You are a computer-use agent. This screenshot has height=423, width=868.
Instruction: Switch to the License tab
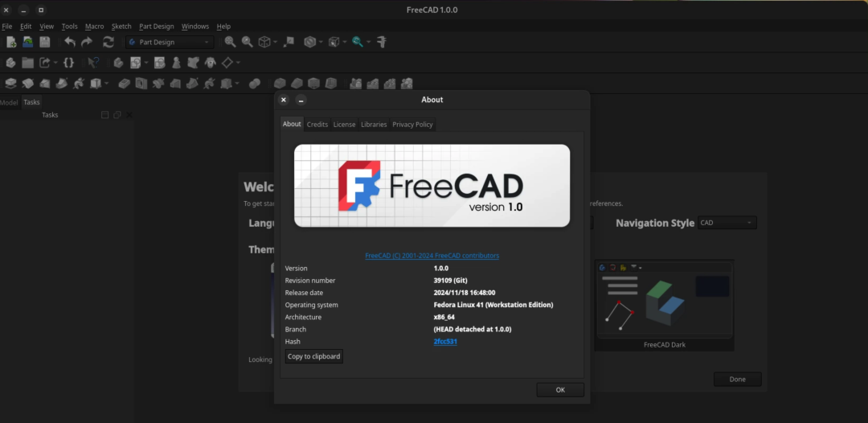tap(344, 125)
